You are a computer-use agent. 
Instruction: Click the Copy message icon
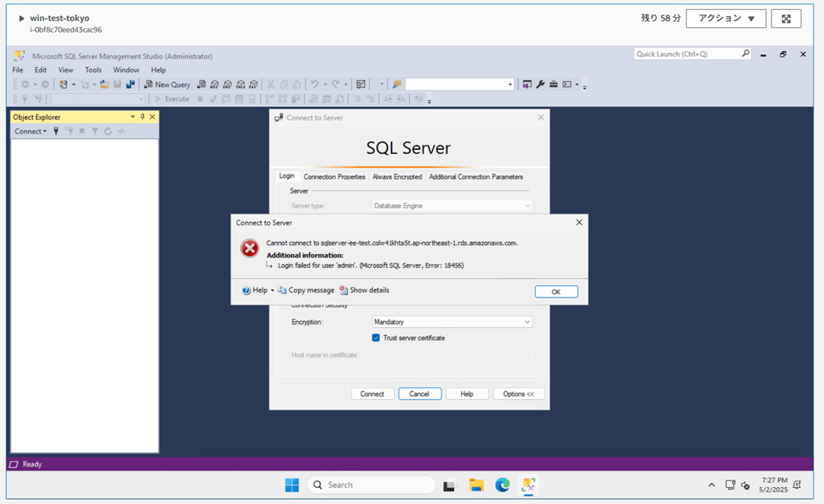click(x=282, y=290)
